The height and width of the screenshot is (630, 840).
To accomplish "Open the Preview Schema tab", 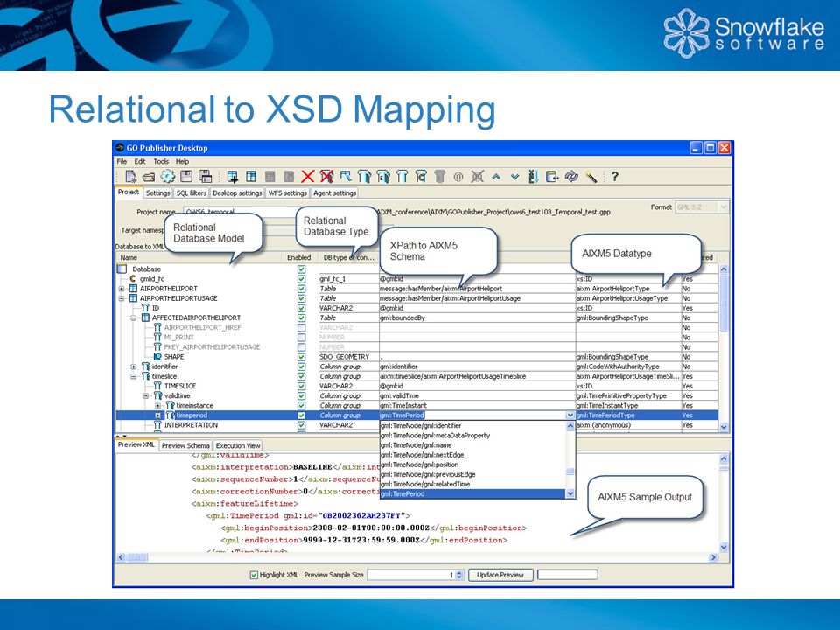I will [x=185, y=445].
